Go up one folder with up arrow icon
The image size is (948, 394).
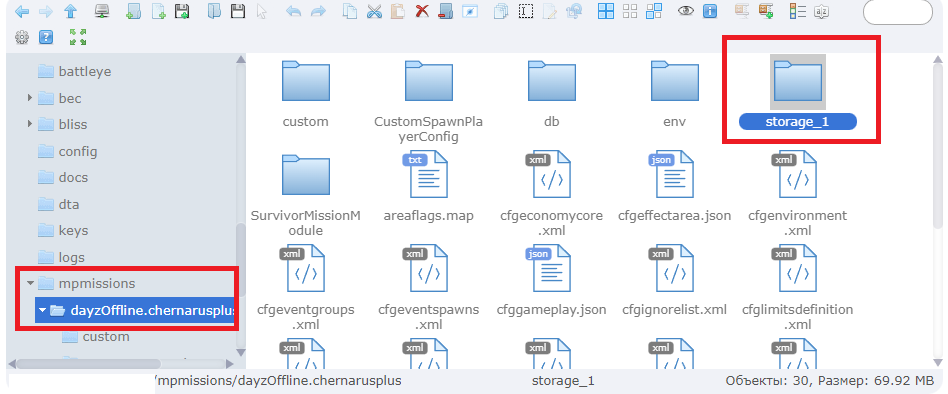(71, 11)
